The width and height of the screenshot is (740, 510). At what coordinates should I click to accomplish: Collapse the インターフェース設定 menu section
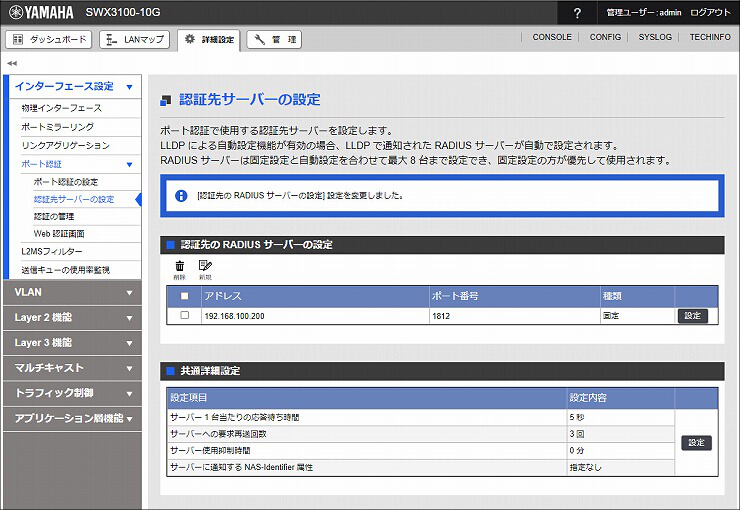[75, 86]
